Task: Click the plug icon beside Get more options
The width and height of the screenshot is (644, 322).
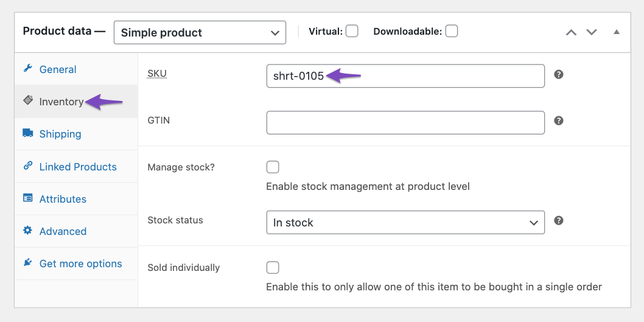Action: (x=27, y=262)
